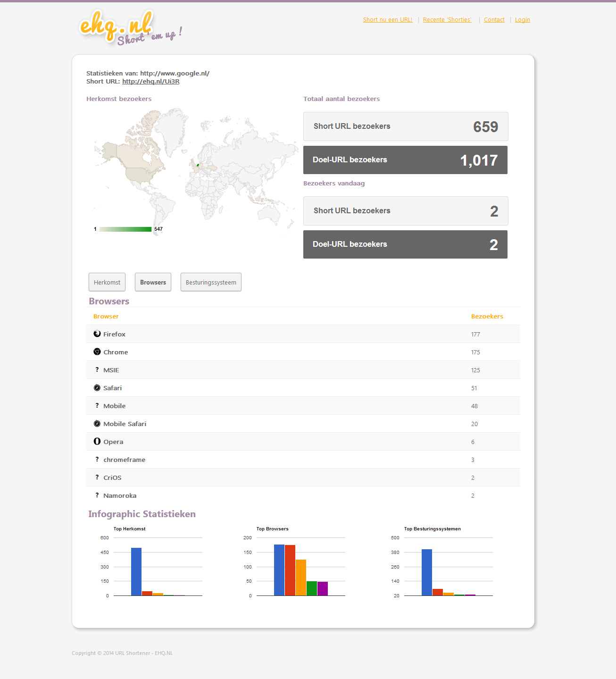Click the red bar in Top Besturingssystemen chart
The height and width of the screenshot is (679, 616).
(x=438, y=592)
